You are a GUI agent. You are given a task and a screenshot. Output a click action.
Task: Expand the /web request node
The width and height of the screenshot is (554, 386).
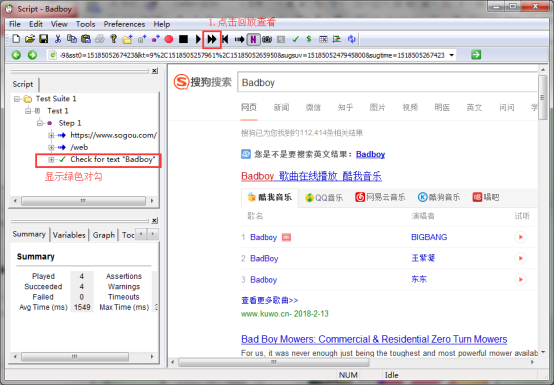51,147
